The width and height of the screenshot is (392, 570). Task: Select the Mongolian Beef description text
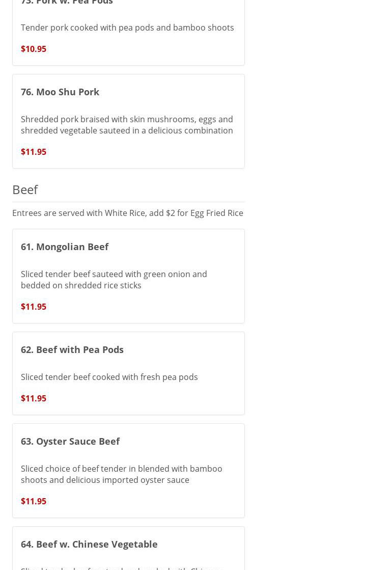[x=114, y=280]
